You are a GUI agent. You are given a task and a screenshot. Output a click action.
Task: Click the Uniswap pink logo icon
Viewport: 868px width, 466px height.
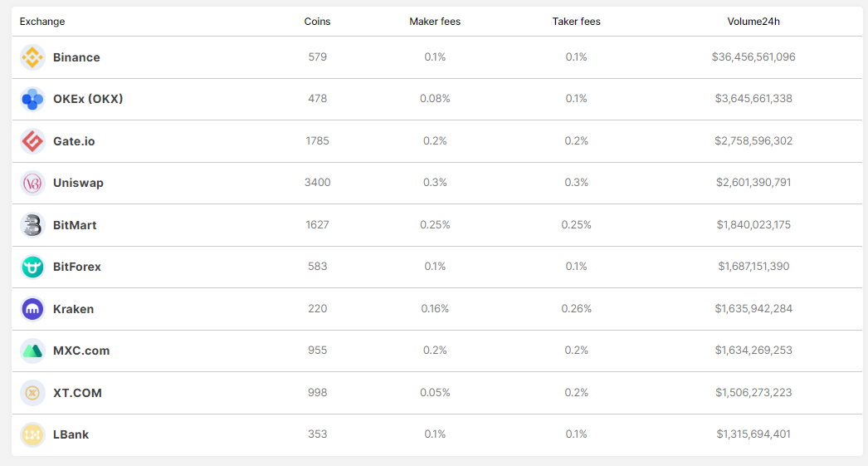coord(32,183)
